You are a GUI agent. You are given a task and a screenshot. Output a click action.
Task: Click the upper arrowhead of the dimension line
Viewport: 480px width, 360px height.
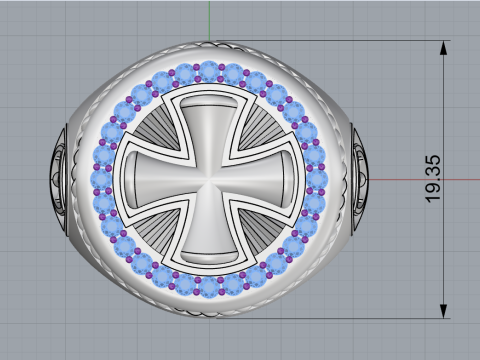point(443,48)
